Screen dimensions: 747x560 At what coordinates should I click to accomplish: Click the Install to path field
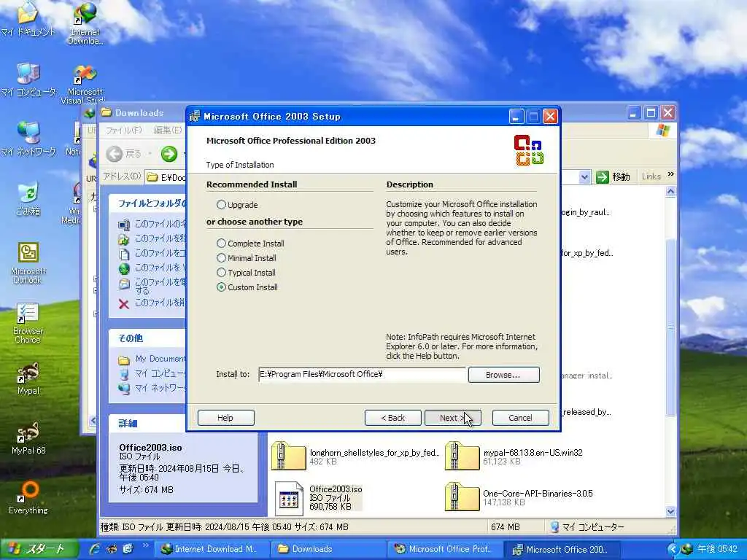click(362, 374)
